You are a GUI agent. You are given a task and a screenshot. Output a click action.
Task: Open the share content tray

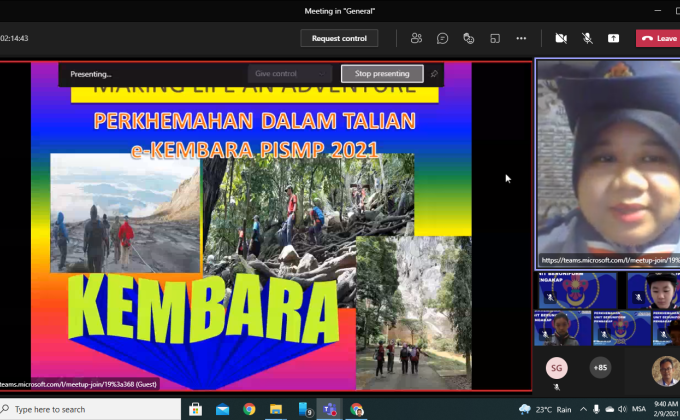pos(613,38)
